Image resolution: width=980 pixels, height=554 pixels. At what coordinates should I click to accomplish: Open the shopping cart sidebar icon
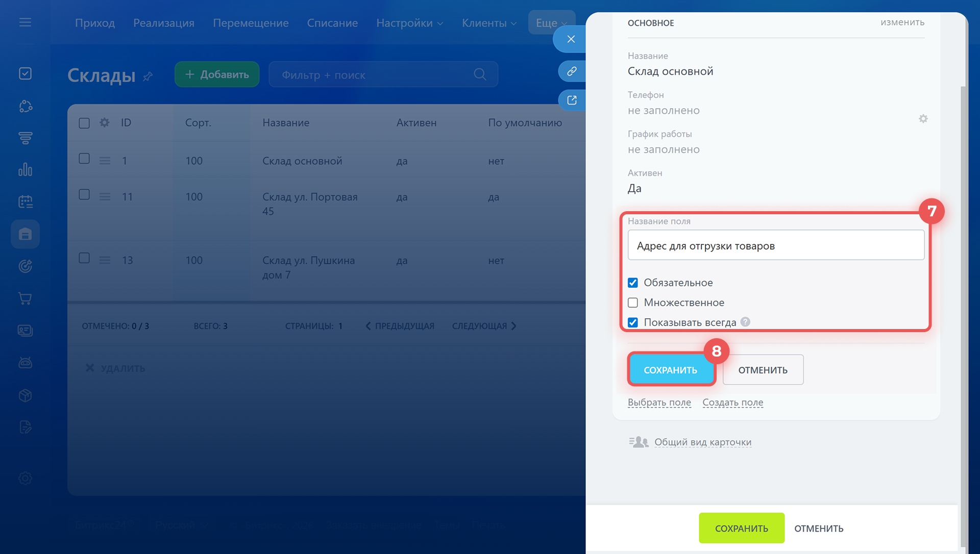coord(25,298)
